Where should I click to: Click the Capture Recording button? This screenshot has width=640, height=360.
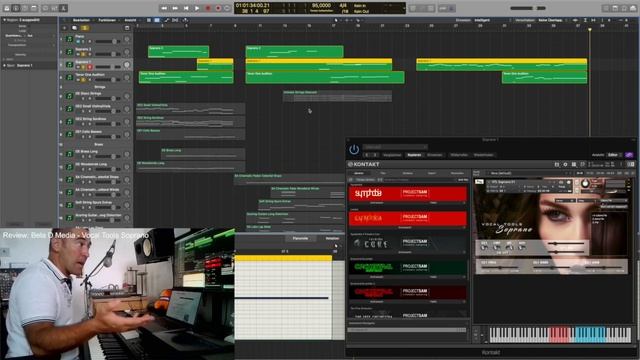coord(218,8)
